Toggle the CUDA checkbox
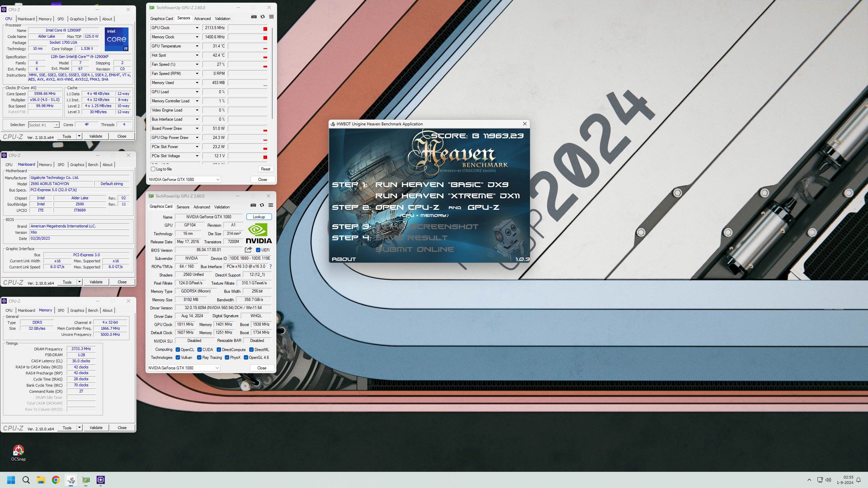This screenshot has height=488, width=868. pos(200,350)
